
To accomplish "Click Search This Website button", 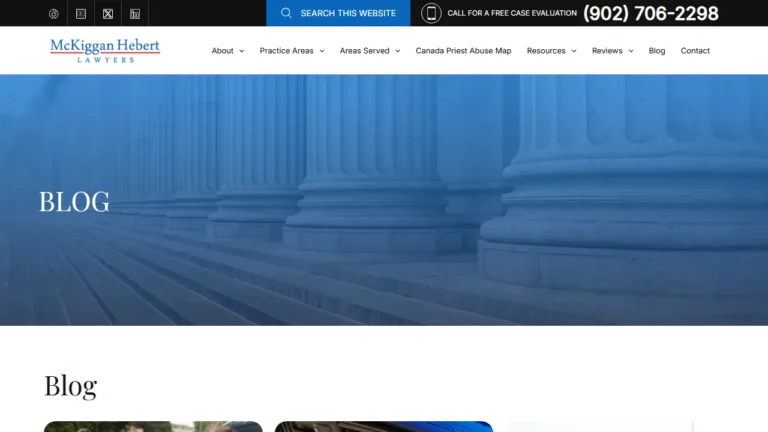I will 338,13.
